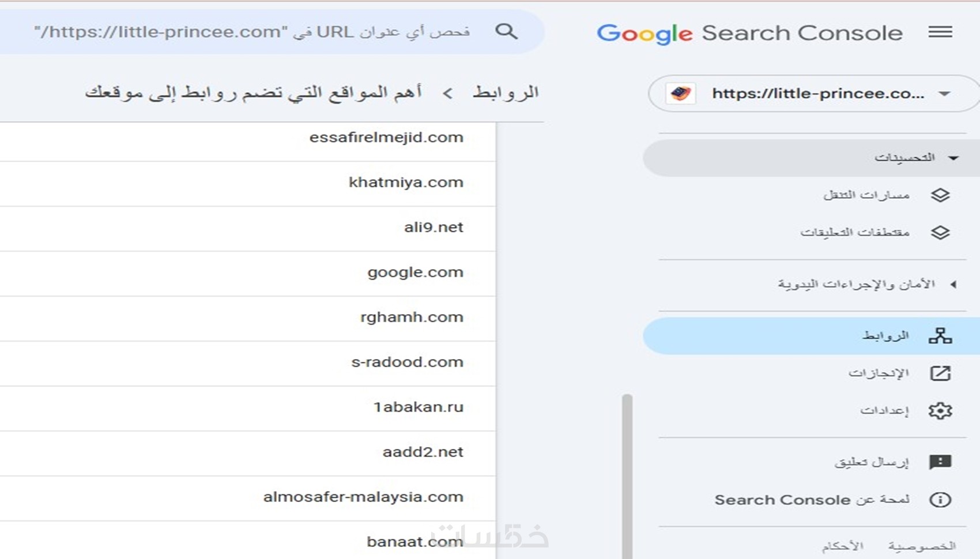This screenshot has height=559, width=980.
Task: Click the links sitemap icon
Action: pyautogui.click(x=940, y=335)
